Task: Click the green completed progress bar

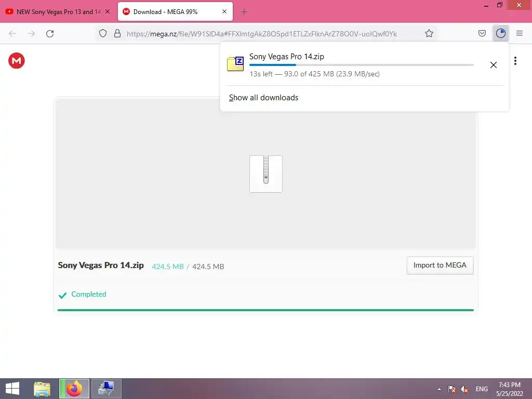Action: tap(265, 310)
